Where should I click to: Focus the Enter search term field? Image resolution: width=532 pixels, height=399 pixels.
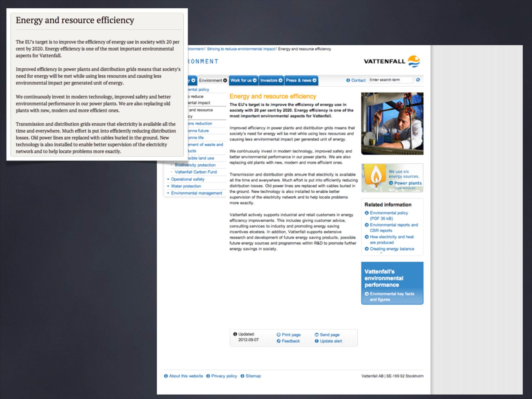tap(391, 80)
